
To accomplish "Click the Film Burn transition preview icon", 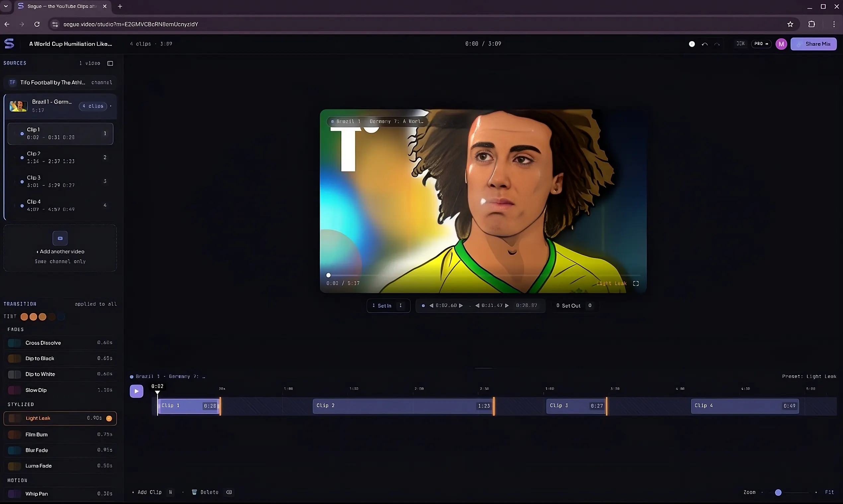I will coord(14,434).
